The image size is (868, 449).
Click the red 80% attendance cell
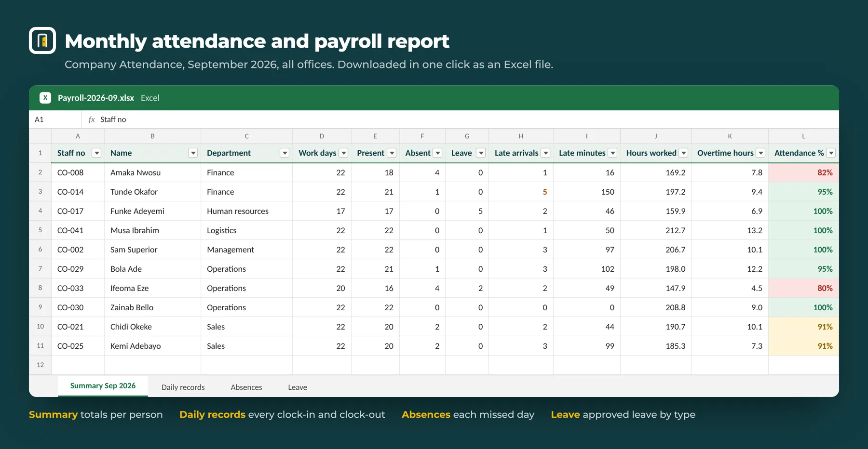point(803,288)
